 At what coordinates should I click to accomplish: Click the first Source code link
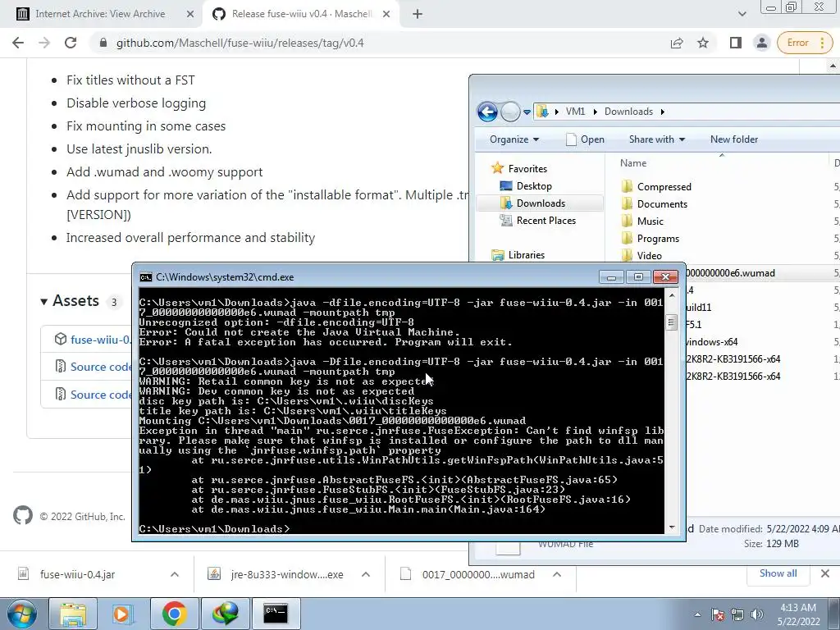[x=101, y=367]
